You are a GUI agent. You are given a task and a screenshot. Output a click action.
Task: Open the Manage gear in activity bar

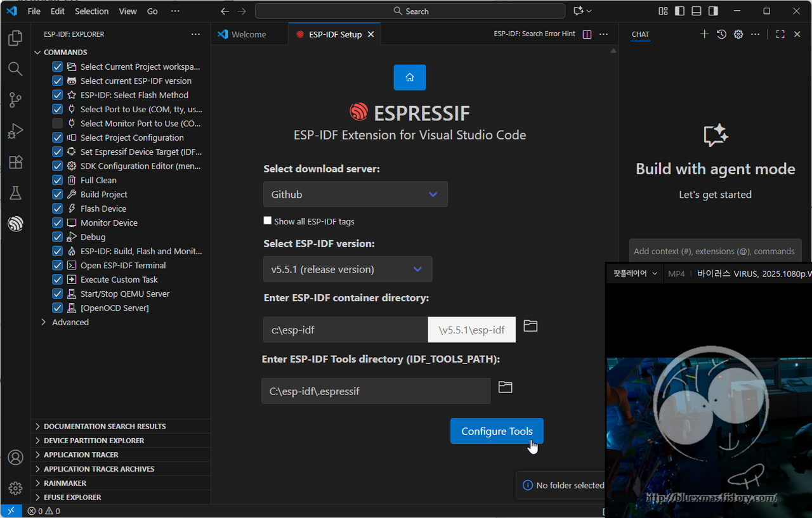pos(15,488)
